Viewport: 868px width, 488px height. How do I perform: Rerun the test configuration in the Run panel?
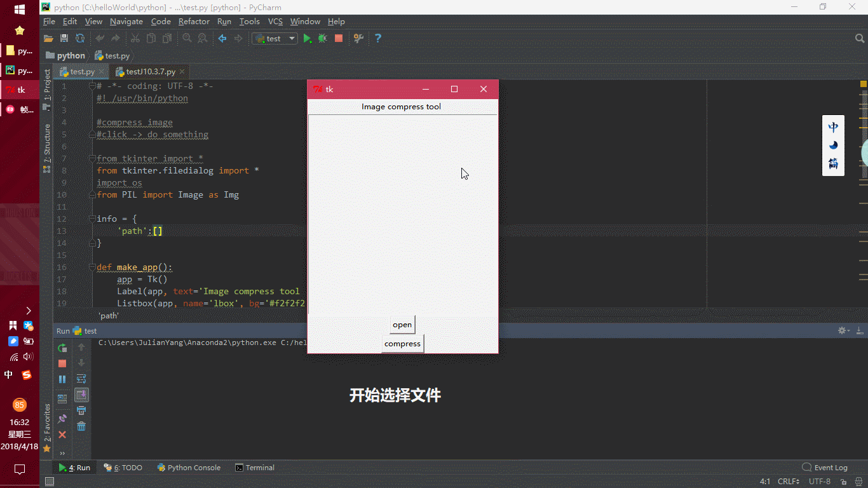click(62, 348)
